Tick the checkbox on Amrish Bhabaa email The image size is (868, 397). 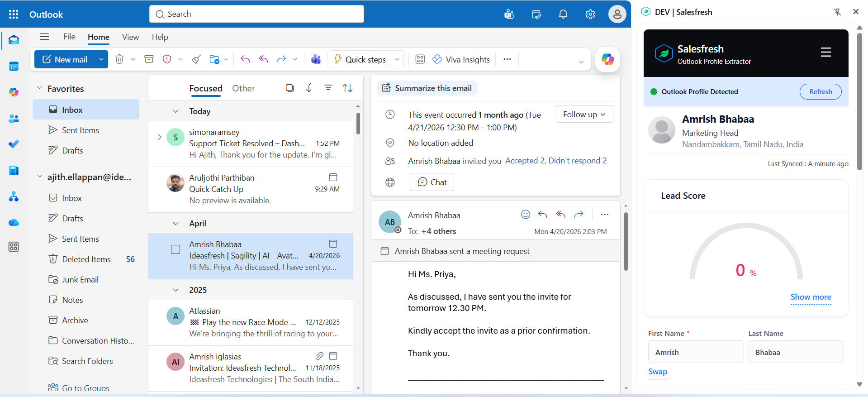click(175, 249)
